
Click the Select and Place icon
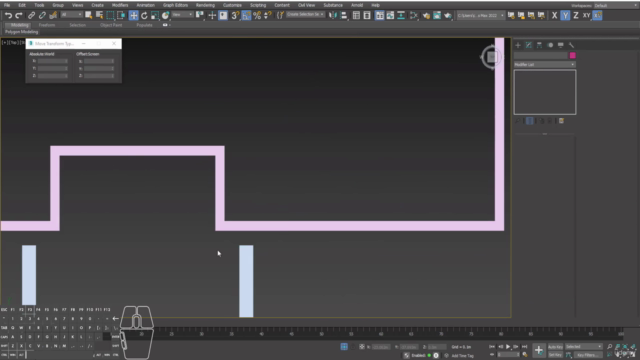point(165,16)
